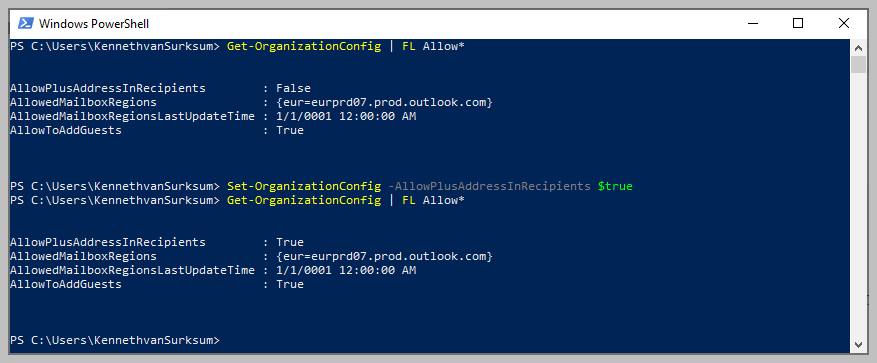Screen dimensions: 877x363
Task: Click the $true parameter value
Action: pos(615,186)
